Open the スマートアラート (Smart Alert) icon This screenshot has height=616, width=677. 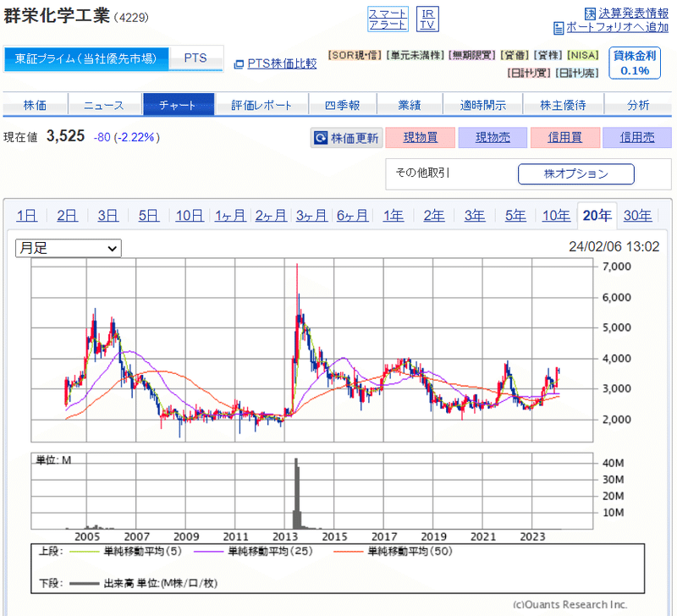click(388, 16)
